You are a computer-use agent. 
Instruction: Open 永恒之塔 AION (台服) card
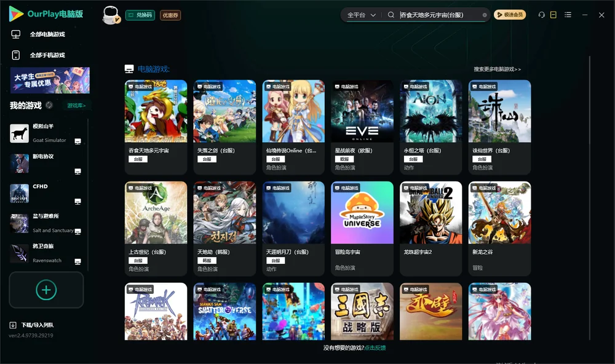tap(430, 127)
